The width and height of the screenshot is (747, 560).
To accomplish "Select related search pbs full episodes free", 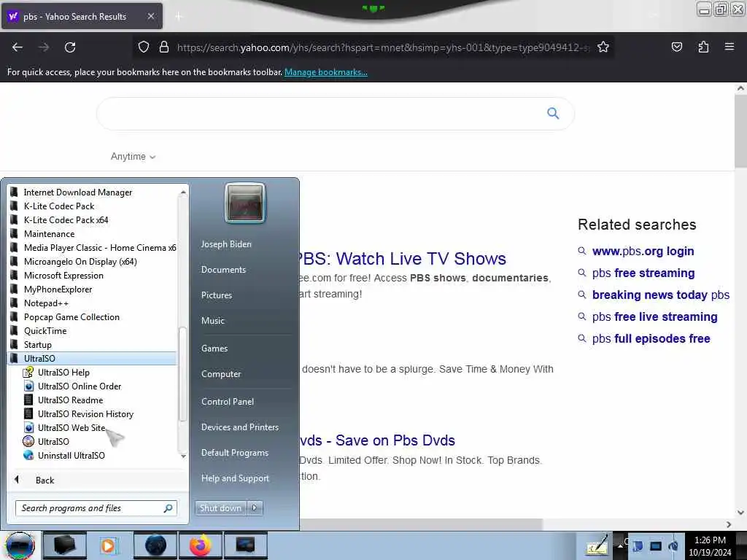I will pyautogui.click(x=651, y=338).
